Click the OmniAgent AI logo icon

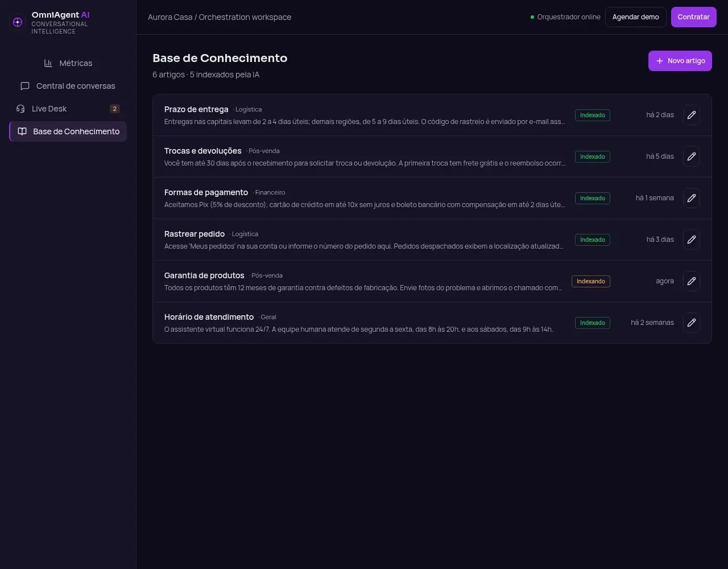click(x=18, y=22)
